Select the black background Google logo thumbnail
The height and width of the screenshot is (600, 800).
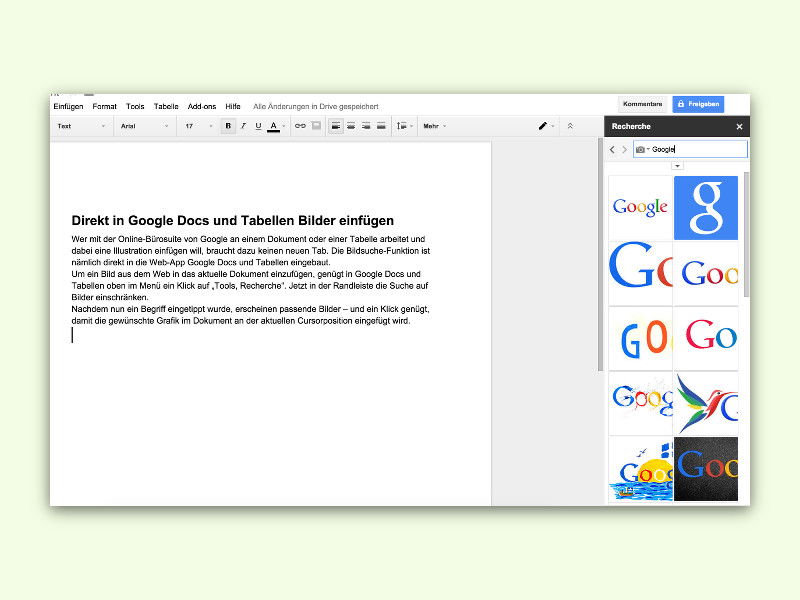pos(706,469)
